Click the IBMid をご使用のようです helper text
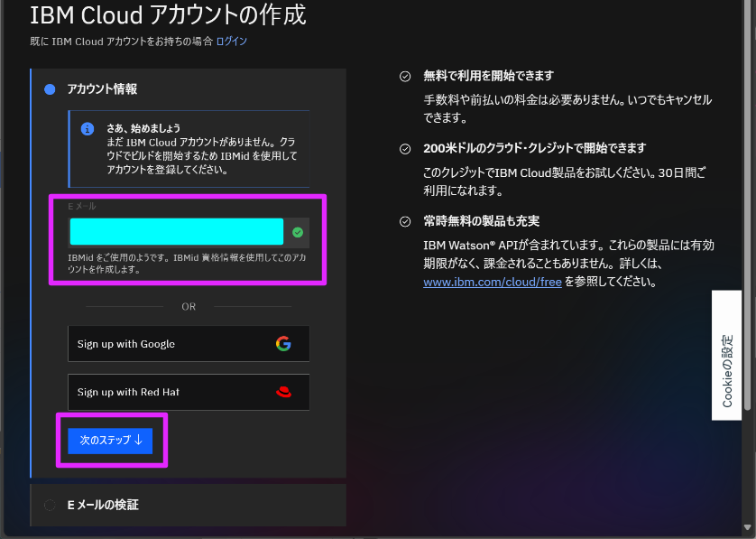This screenshot has width=756, height=539. pos(187,264)
